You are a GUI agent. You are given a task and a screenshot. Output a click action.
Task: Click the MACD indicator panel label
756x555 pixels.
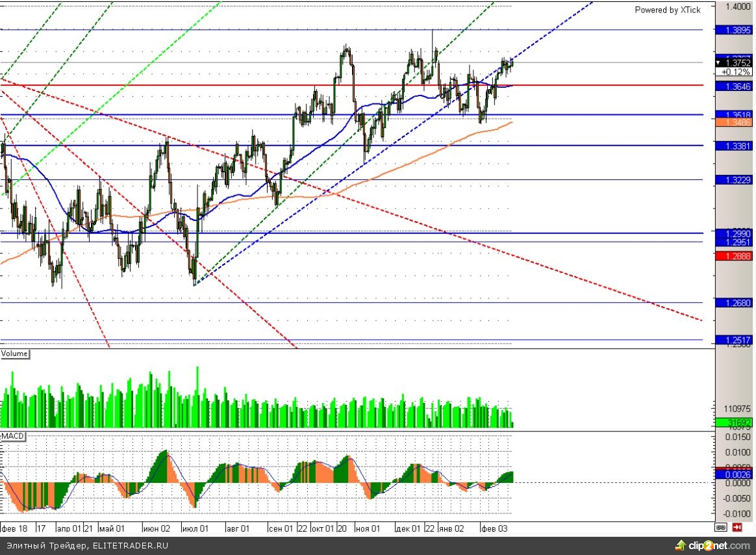[x=12, y=436]
